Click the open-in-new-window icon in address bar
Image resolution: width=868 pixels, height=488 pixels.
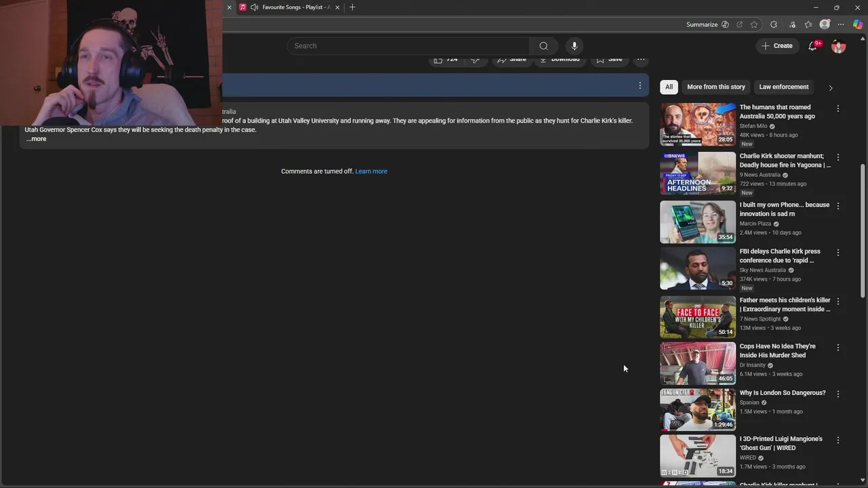pos(739,24)
